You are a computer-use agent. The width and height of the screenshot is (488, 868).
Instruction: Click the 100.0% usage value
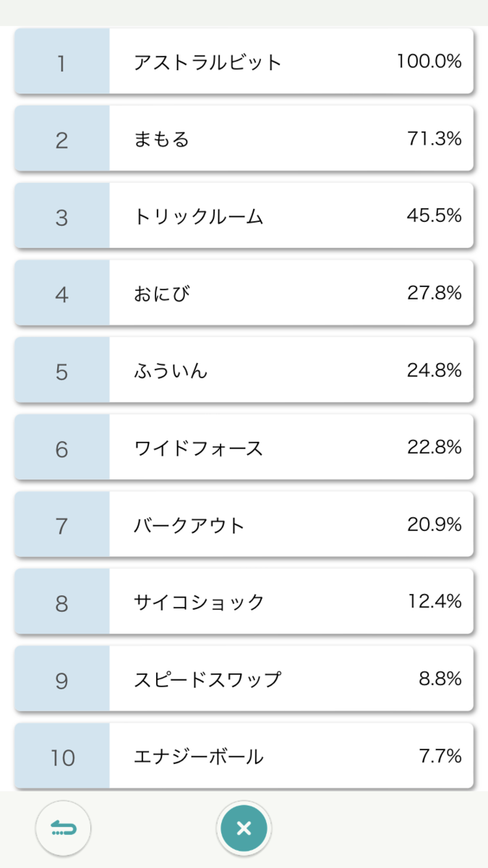[x=429, y=61]
